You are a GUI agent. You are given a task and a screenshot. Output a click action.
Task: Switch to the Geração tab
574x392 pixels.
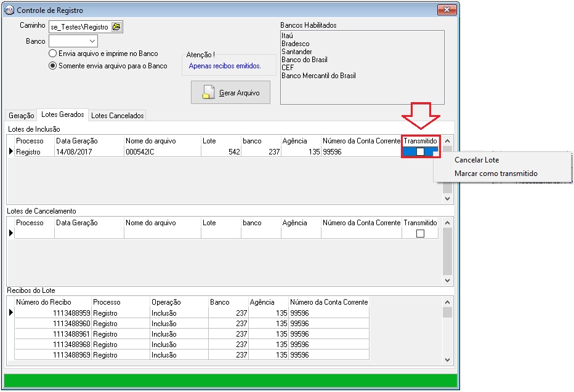[22, 116]
